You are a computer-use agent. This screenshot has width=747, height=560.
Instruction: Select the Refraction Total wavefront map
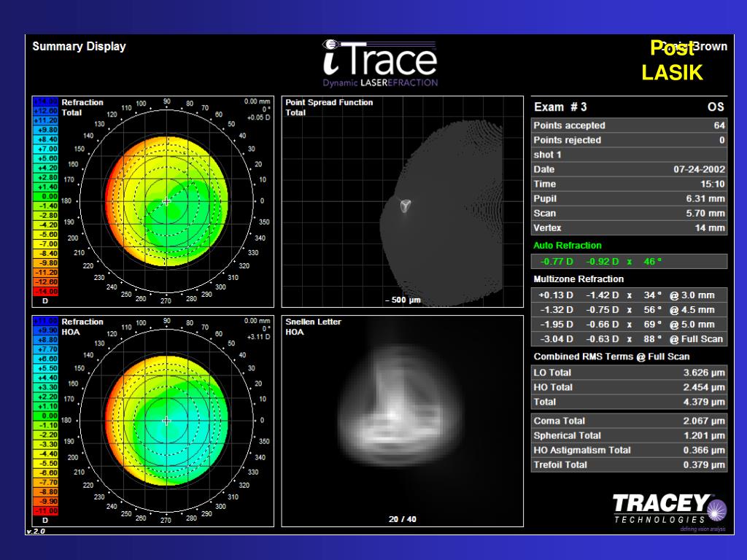tap(166, 201)
